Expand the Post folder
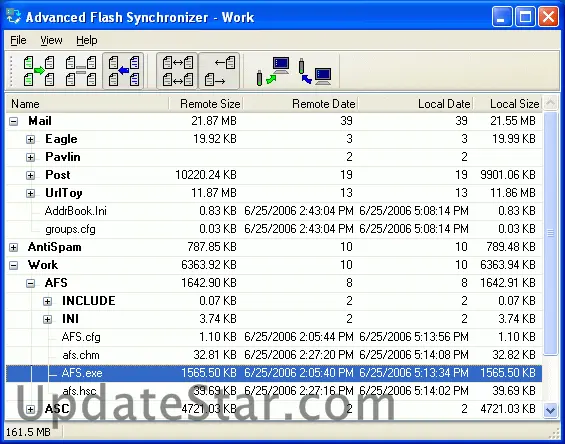 click(x=30, y=176)
